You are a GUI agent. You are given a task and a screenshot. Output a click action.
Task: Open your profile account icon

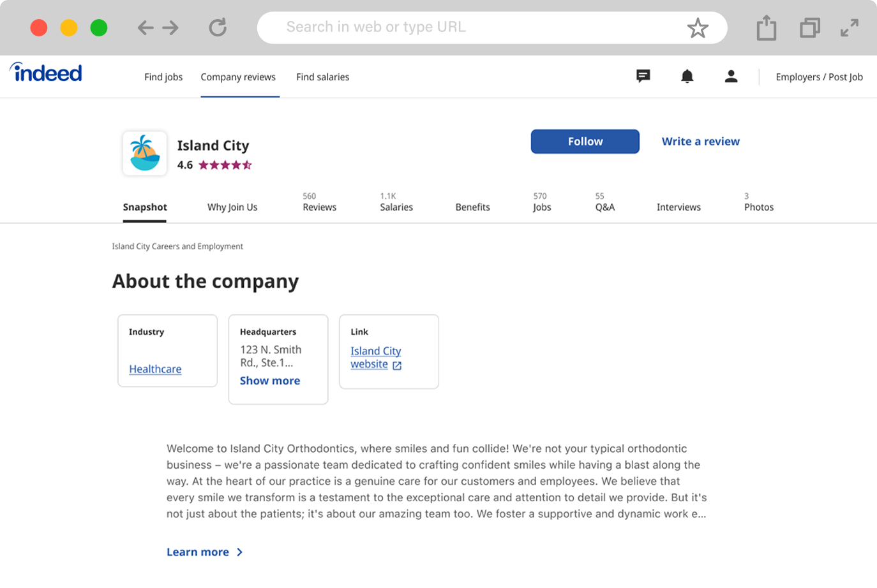coord(730,76)
